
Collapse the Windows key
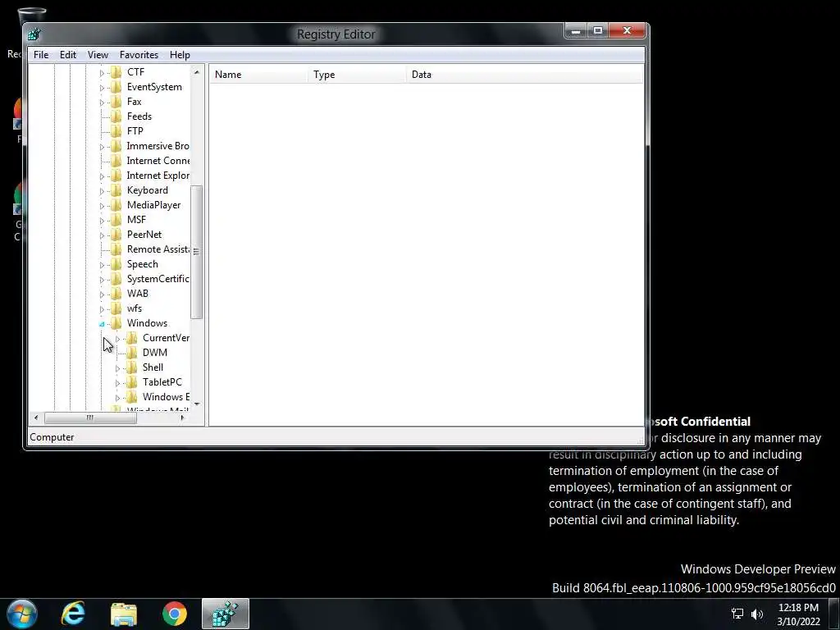pos(102,324)
